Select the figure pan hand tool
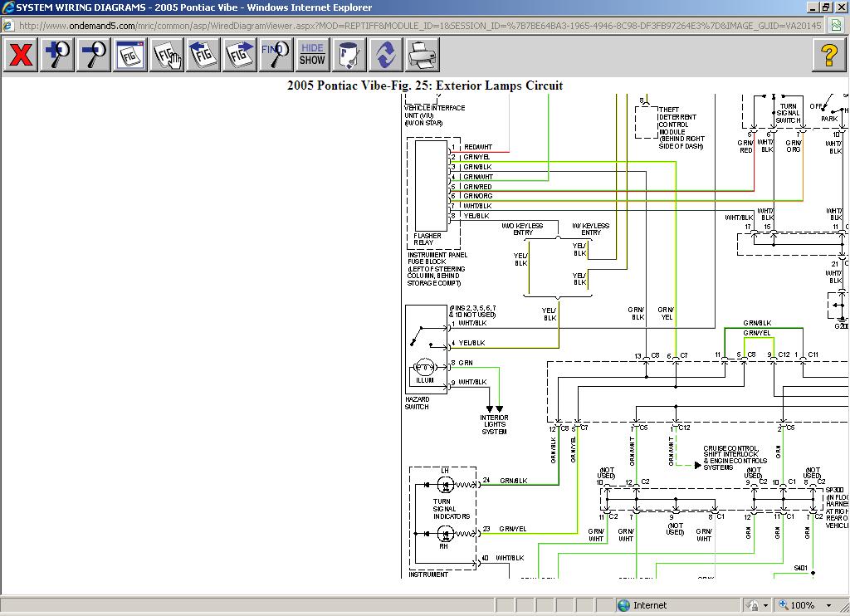Image resolution: width=850 pixels, height=616 pixels. (167, 56)
